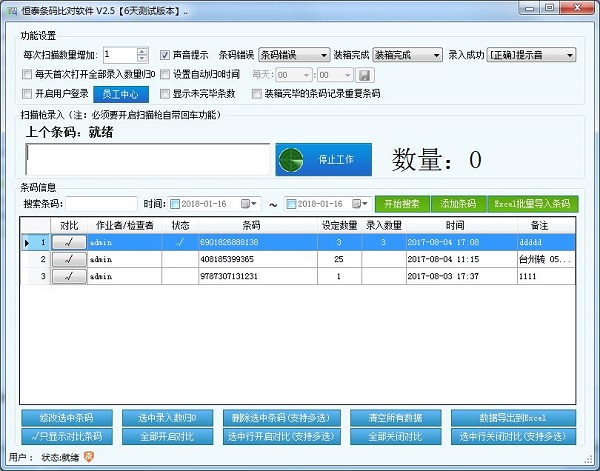Click 数据导出到Excel button
This screenshot has height=471, width=600.
(x=513, y=417)
